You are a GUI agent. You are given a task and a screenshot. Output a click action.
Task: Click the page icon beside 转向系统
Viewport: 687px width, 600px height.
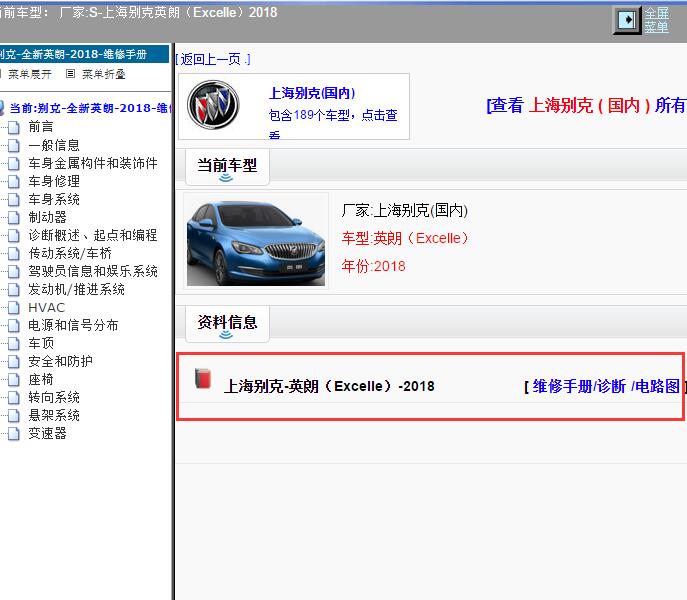click(x=14, y=398)
